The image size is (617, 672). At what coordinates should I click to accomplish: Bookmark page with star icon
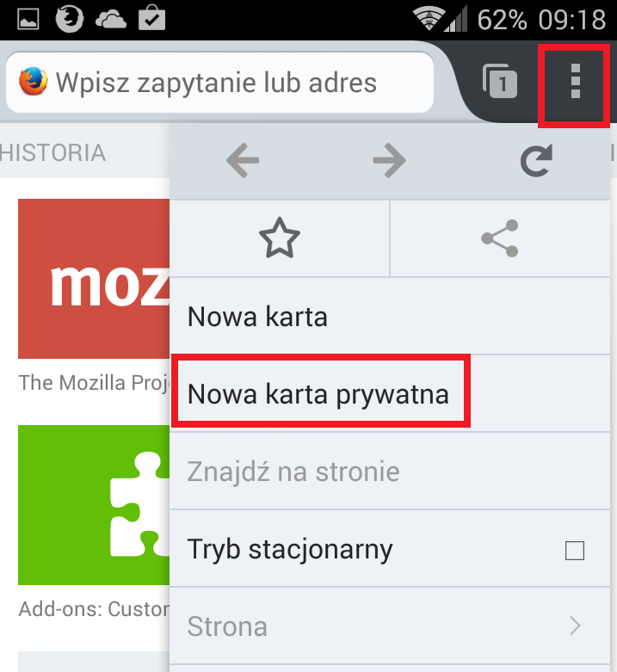(280, 237)
